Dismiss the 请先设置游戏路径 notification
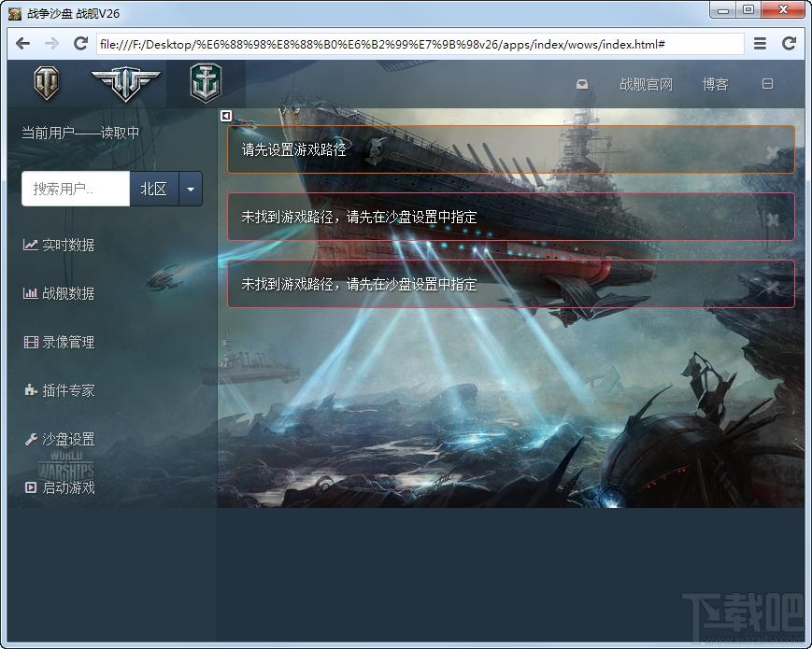Screen dimensions: 812x649 [772, 151]
